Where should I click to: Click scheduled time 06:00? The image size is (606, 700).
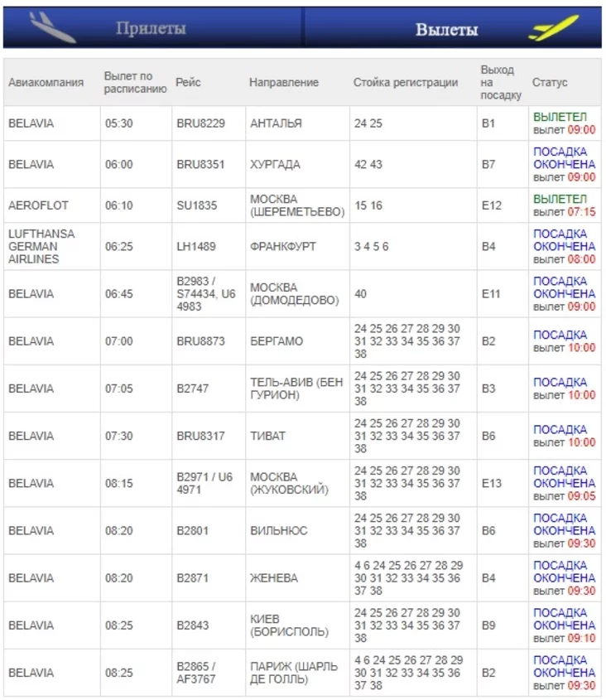(x=119, y=164)
